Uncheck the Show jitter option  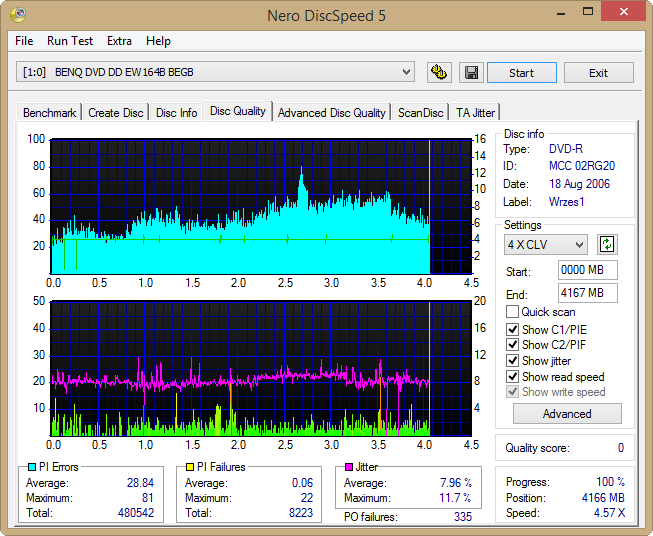(512, 361)
